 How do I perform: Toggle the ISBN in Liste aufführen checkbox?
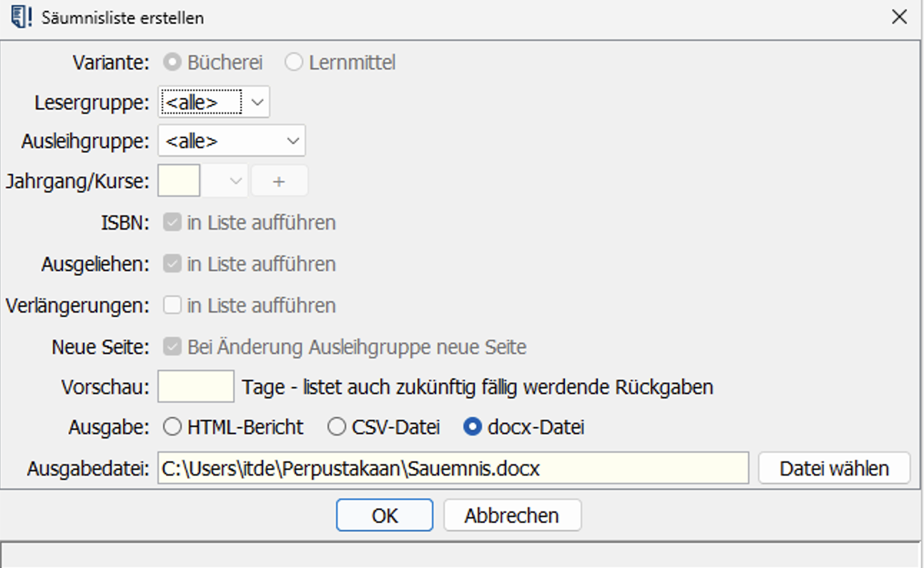pyautogui.click(x=172, y=223)
